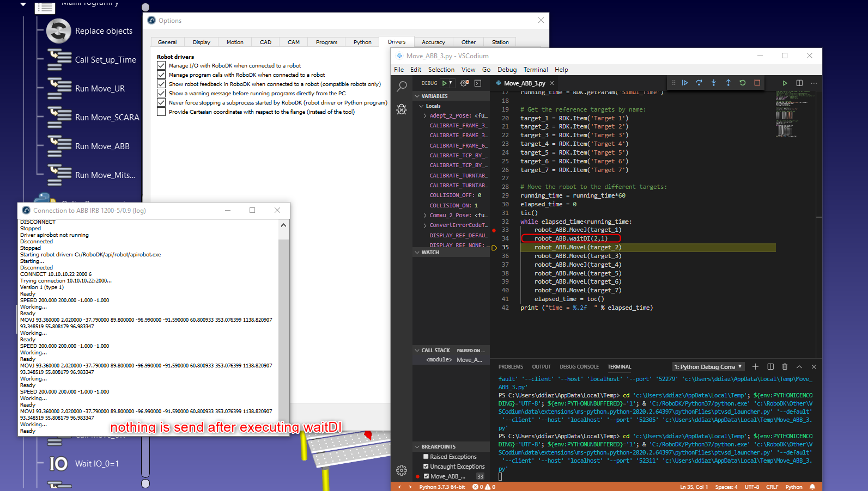This screenshot has width=868, height=491.
Task: Click the errors and warnings status indicator
Action: point(484,487)
